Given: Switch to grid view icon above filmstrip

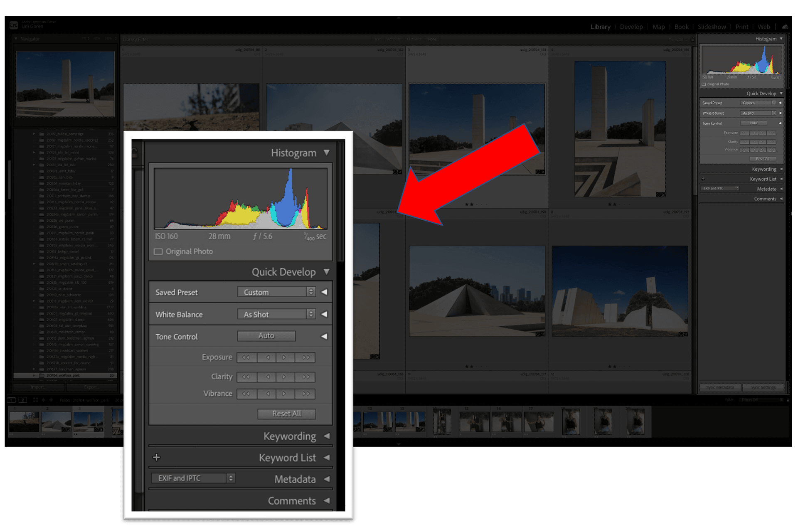Looking at the screenshot, I should (x=35, y=400).
